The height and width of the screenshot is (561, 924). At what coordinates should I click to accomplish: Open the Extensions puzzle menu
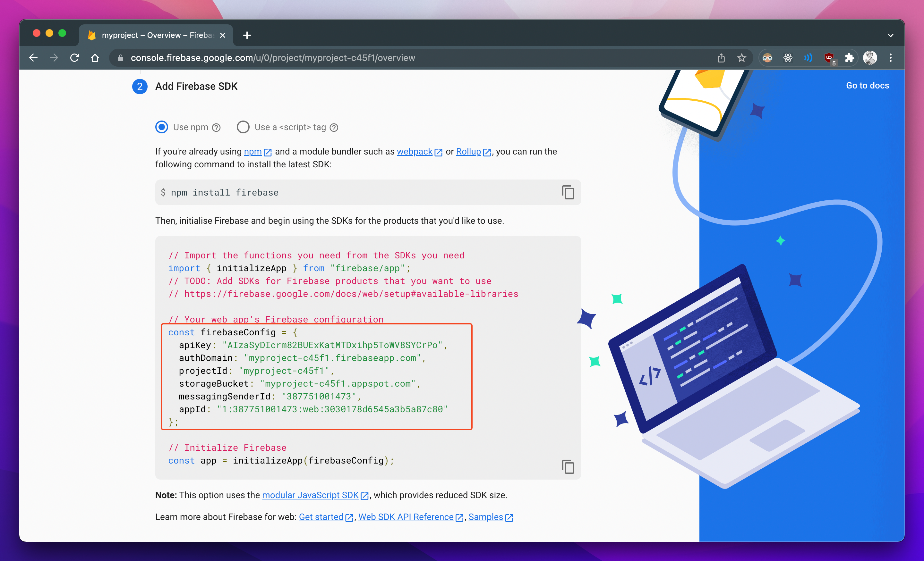[849, 58]
